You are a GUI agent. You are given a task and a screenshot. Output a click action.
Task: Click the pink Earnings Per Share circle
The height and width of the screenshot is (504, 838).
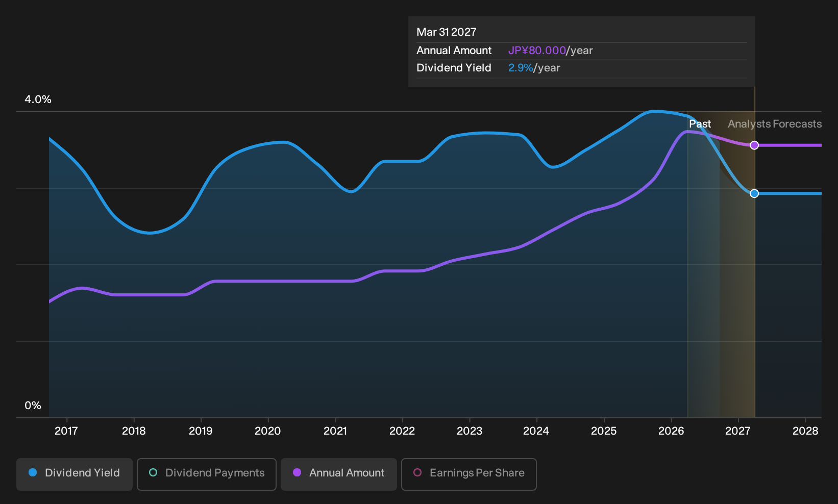[417, 472]
